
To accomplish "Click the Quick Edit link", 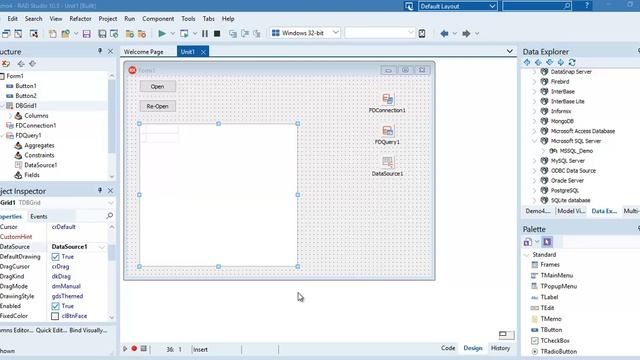I will coord(51,330).
